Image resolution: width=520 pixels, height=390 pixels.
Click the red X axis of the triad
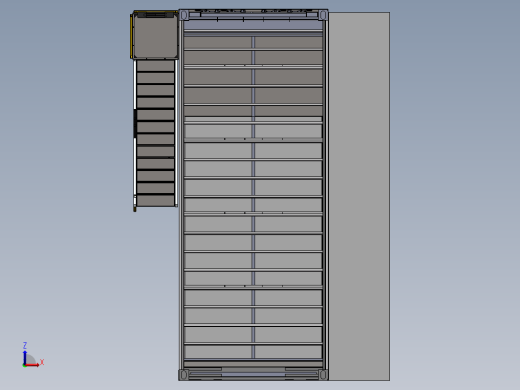coord(32,365)
